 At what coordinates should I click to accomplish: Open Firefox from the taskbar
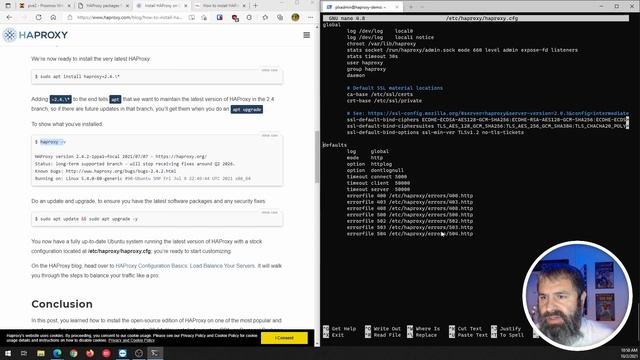(90, 353)
